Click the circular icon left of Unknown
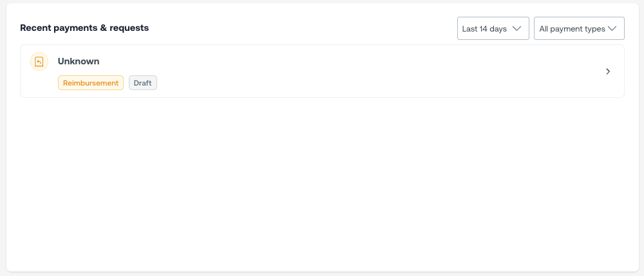The width and height of the screenshot is (644, 276). point(39,62)
